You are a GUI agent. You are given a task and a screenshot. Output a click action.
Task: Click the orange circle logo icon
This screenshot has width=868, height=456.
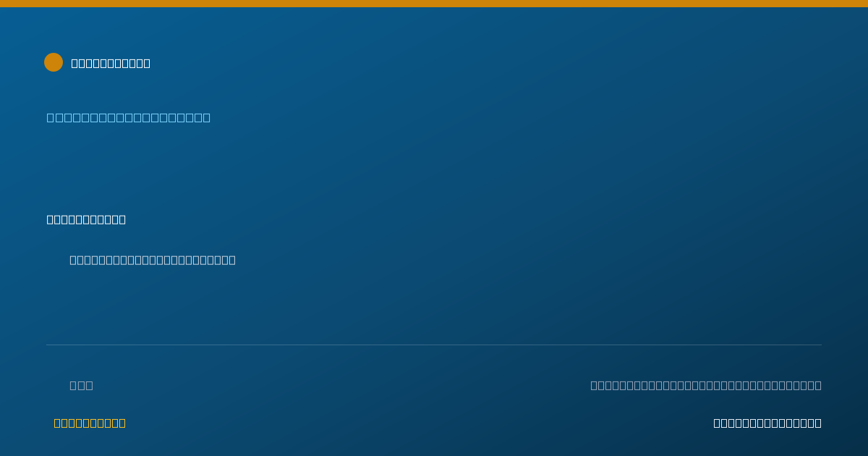[54, 62]
